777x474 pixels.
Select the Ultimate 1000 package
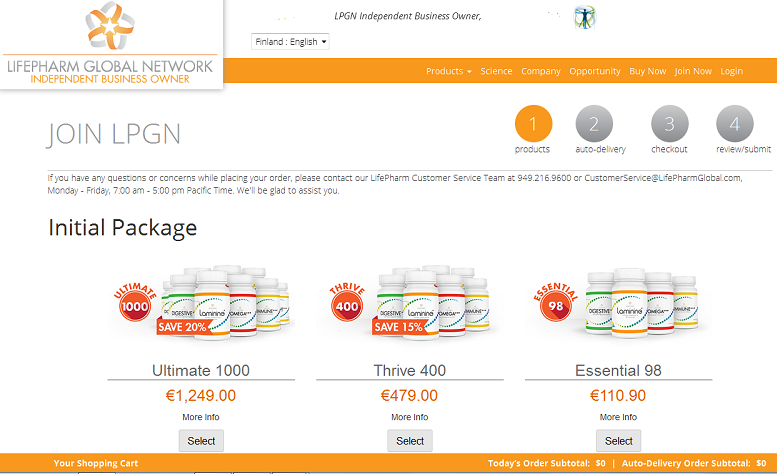pos(201,441)
